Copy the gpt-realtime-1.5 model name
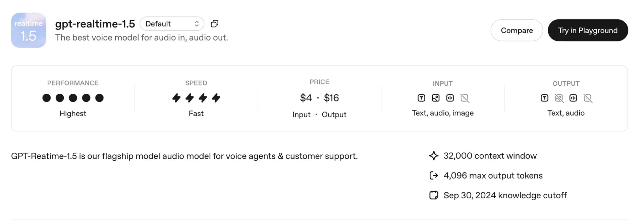Viewport: 644px width, 220px height. point(214,24)
